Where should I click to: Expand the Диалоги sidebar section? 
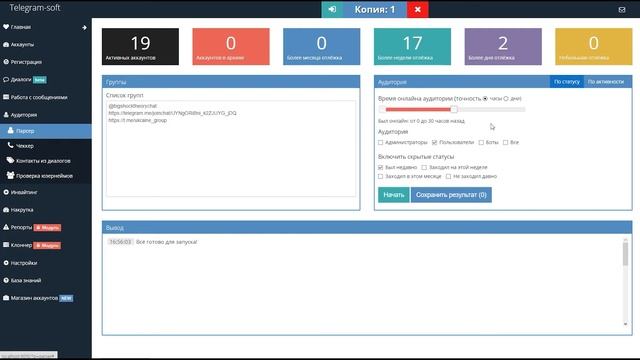coord(46,80)
